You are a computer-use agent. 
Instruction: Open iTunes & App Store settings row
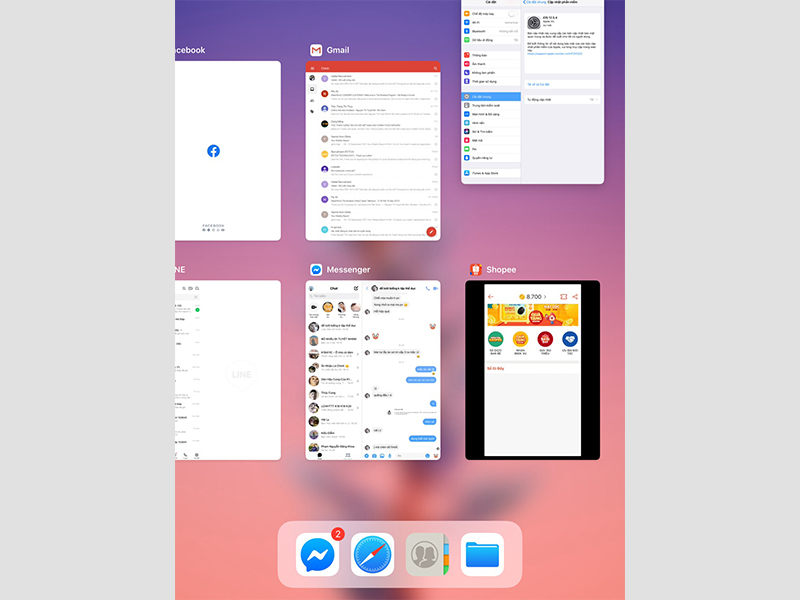point(491,173)
